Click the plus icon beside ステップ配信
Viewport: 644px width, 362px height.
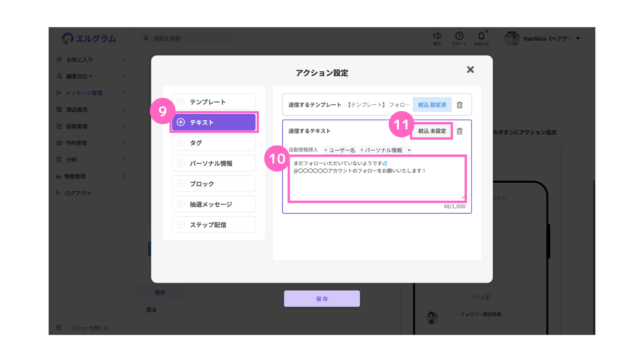tap(181, 224)
